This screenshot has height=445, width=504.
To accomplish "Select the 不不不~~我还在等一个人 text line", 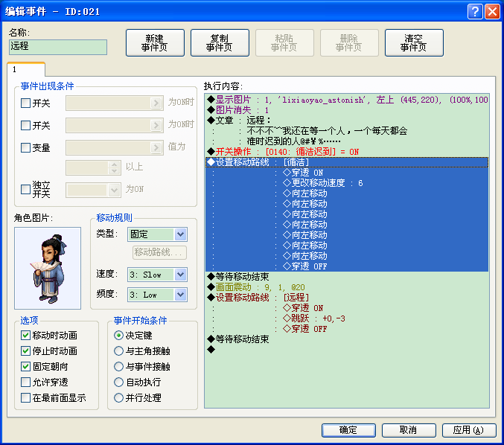I will coord(347,131).
